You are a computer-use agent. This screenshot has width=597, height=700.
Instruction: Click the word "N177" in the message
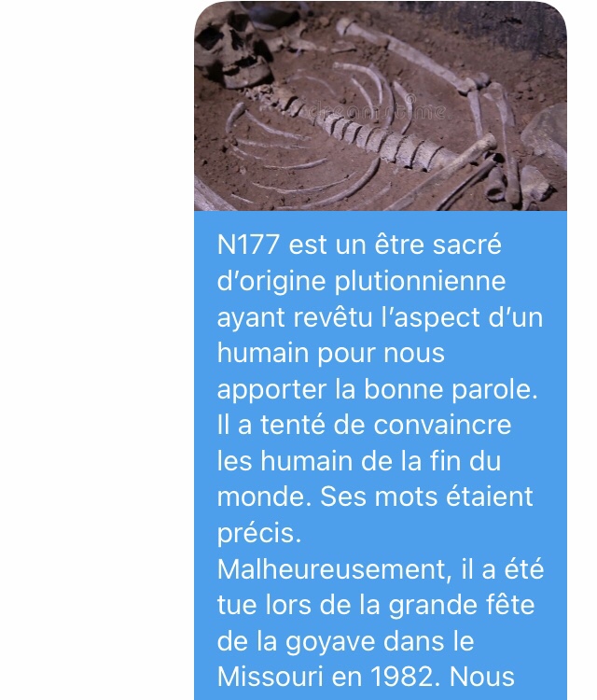tap(248, 245)
